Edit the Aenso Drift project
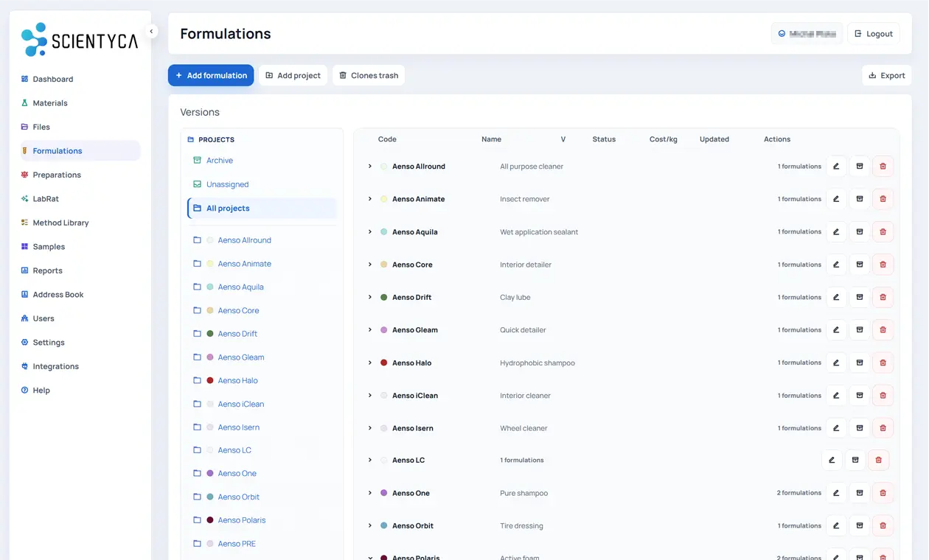 [x=836, y=298]
